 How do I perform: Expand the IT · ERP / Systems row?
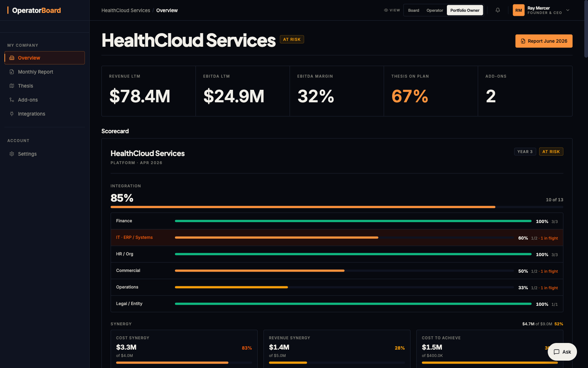(337, 238)
